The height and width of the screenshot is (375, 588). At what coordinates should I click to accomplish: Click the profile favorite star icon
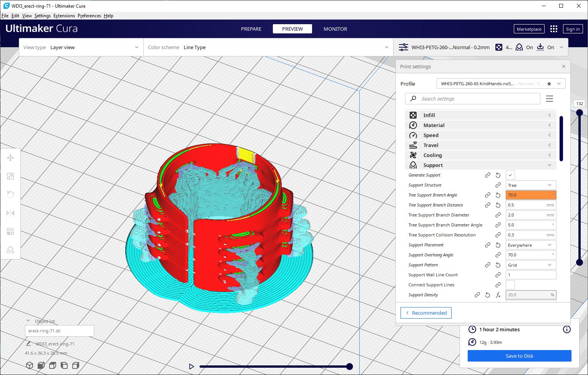pos(549,84)
